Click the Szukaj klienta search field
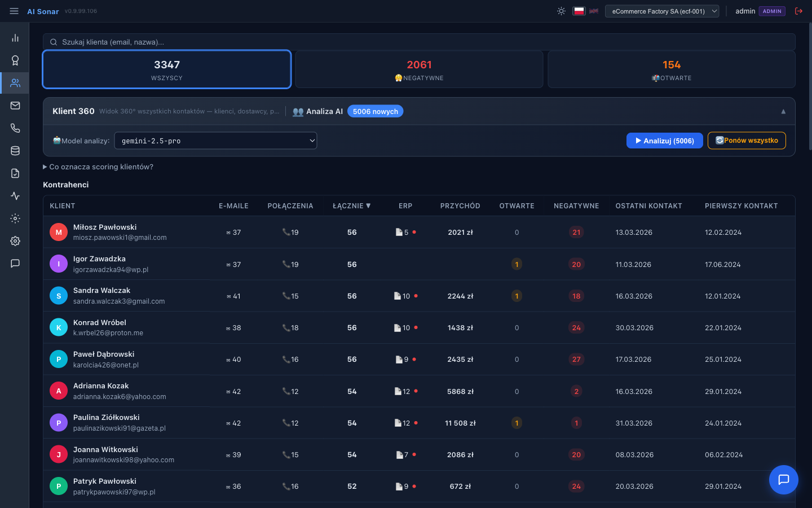This screenshot has height=508, width=812. tap(419, 42)
